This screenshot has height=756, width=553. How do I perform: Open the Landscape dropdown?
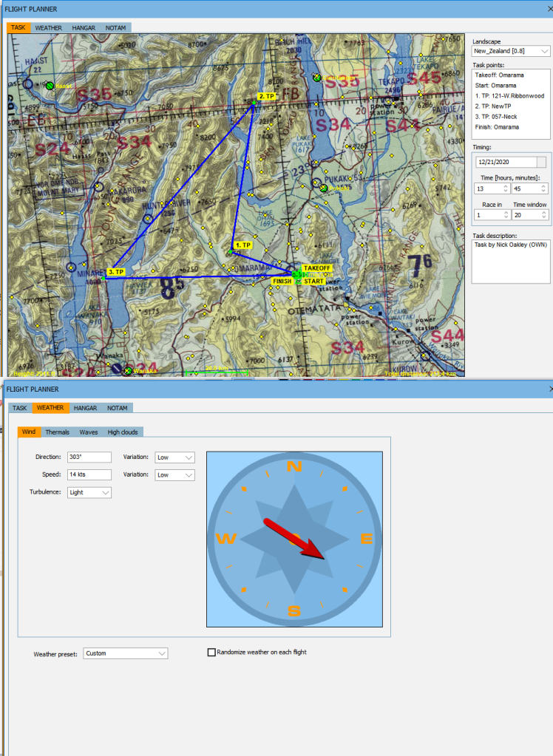(511, 52)
